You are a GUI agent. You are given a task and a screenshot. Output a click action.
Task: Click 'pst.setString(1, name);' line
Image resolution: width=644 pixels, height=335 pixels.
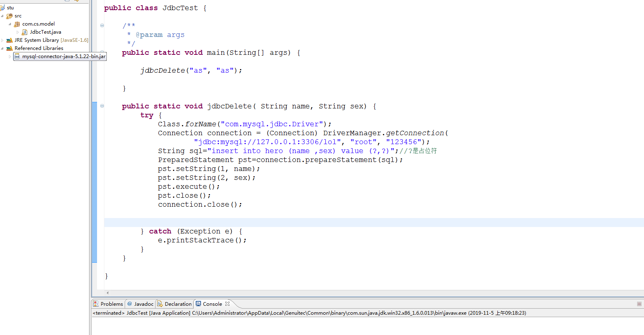pos(209,169)
